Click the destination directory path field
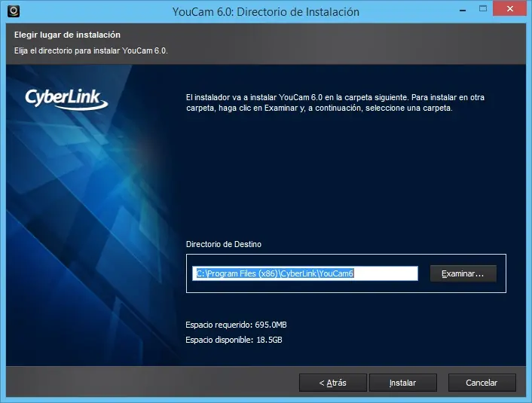The width and height of the screenshot is (532, 403). (x=305, y=273)
